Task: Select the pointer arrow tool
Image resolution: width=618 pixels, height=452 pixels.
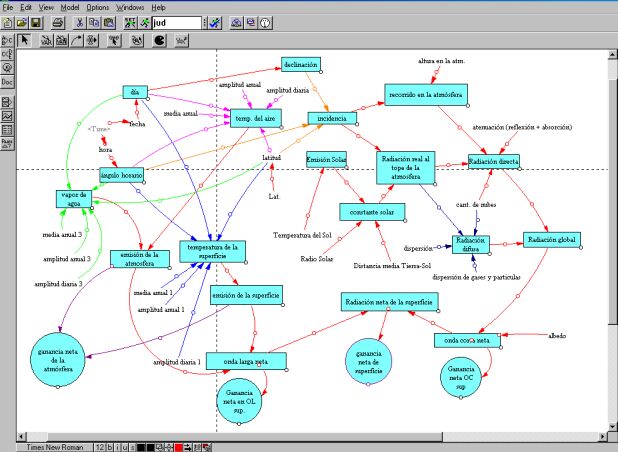Action: (x=26, y=41)
